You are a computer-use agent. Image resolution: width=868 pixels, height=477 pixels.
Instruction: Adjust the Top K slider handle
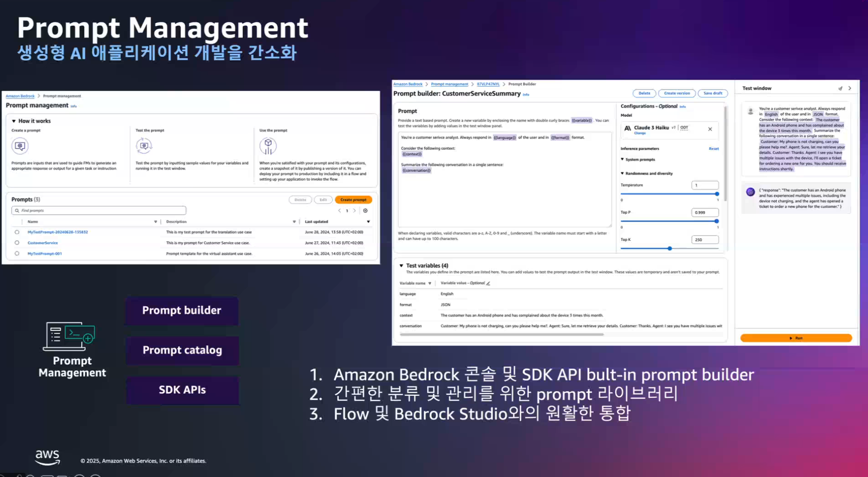pyautogui.click(x=670, y=249)
